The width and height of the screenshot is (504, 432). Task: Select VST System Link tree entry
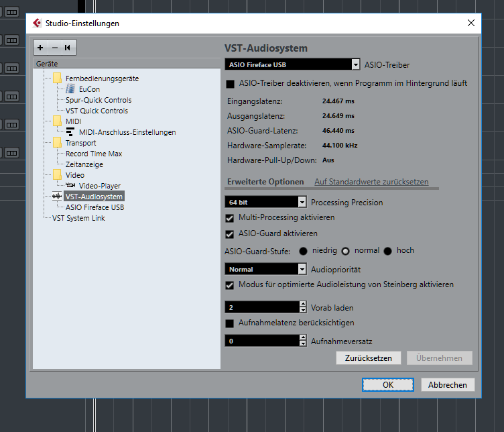coord(78,218)
